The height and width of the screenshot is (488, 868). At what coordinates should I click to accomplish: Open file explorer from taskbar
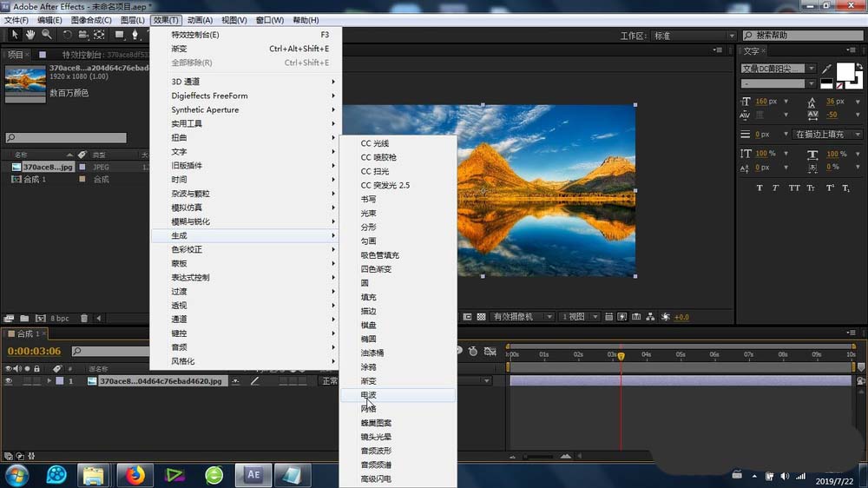[x=93, y=475]
